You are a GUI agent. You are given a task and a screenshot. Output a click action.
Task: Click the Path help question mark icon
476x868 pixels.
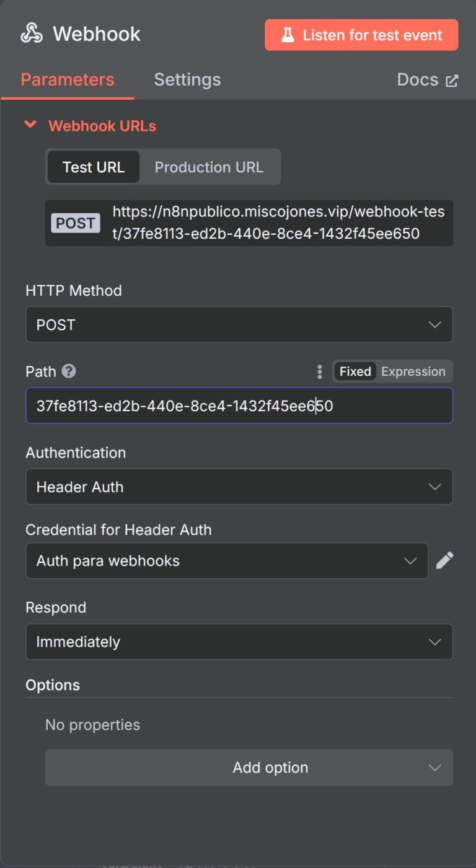tap(68, 371)
